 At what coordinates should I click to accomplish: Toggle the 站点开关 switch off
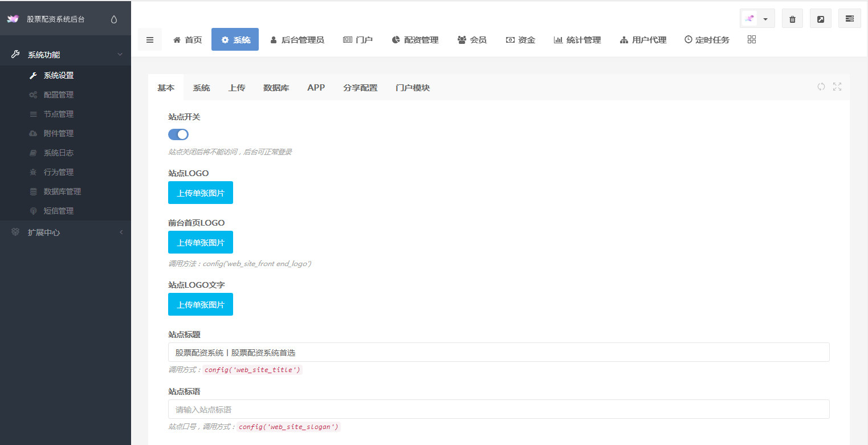click(178, 134)
